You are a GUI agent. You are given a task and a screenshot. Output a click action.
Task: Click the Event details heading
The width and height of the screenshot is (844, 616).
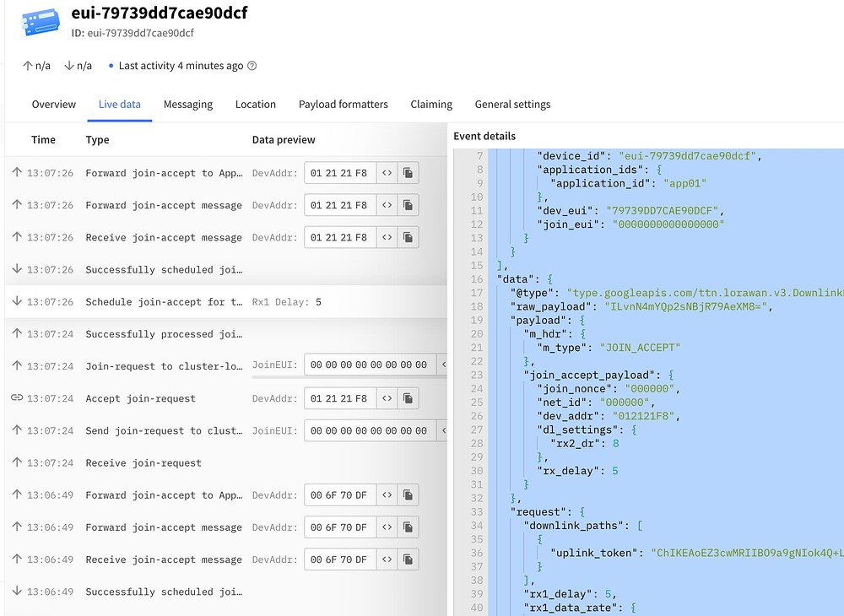coord(484,136)
